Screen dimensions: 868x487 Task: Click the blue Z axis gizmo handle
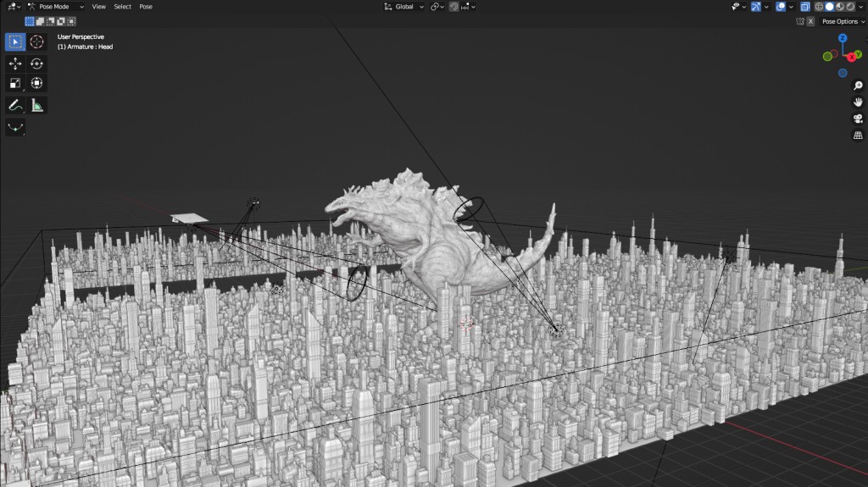pyautogui.click(x=843, y=39)
